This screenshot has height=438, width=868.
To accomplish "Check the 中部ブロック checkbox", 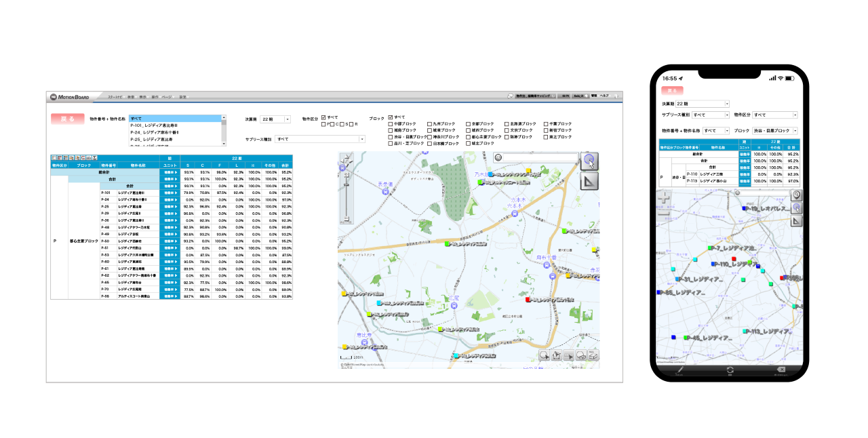I will (391, 124).
